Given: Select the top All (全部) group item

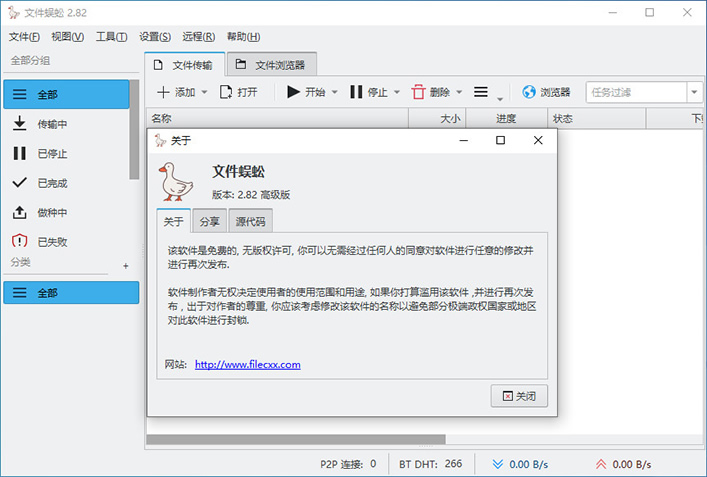Looking at the screenshot, I should [x=66, y=94].
